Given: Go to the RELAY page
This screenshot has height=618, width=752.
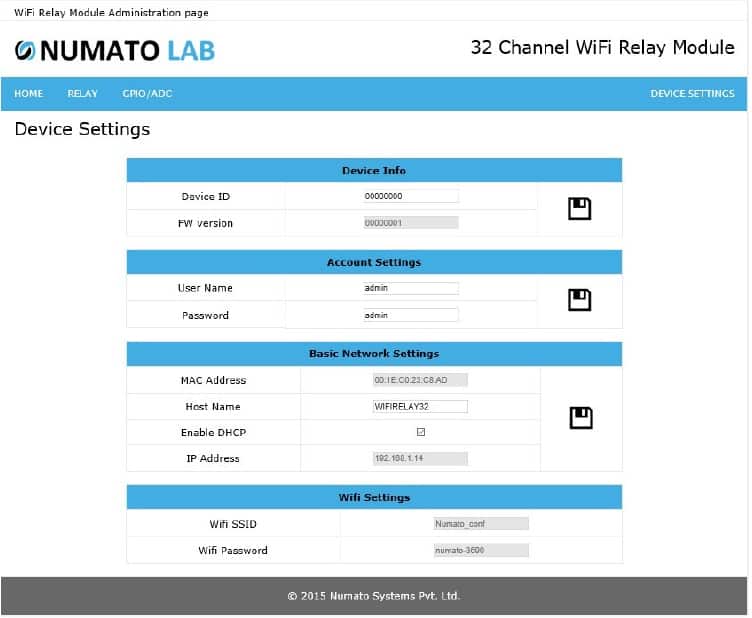Looking at the screenshot, I should point(83,94).
